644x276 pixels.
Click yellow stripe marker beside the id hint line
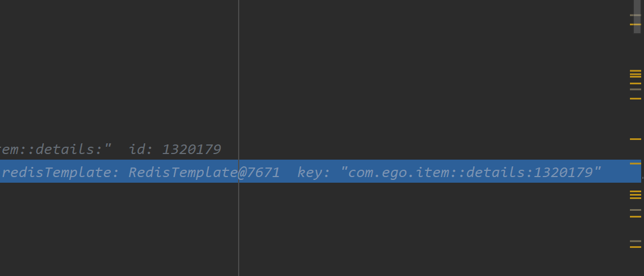[636, 139]
